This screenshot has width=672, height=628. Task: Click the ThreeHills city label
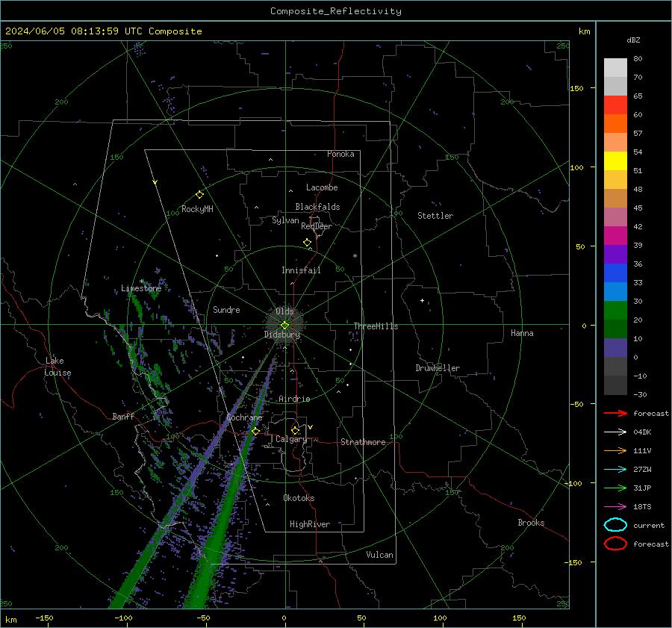point(376,326)
